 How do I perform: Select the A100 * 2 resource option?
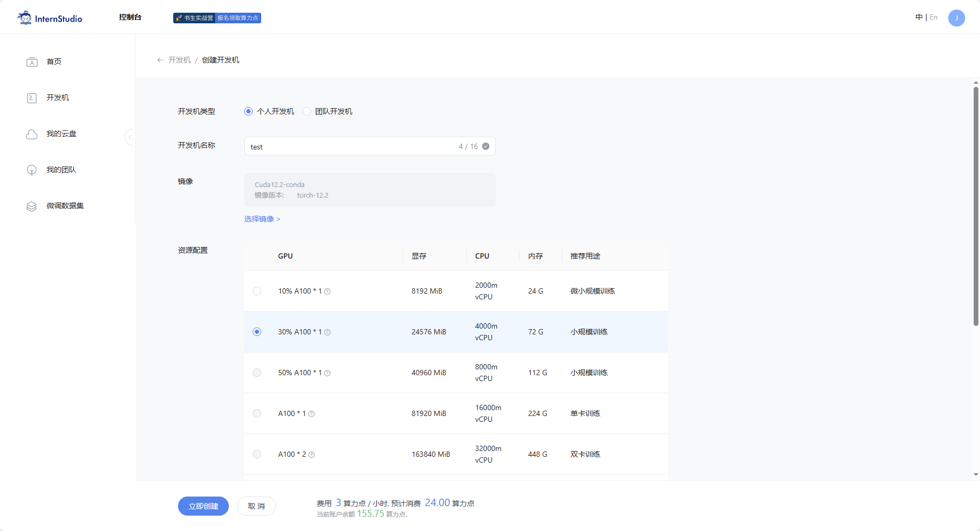pos(257,454)
